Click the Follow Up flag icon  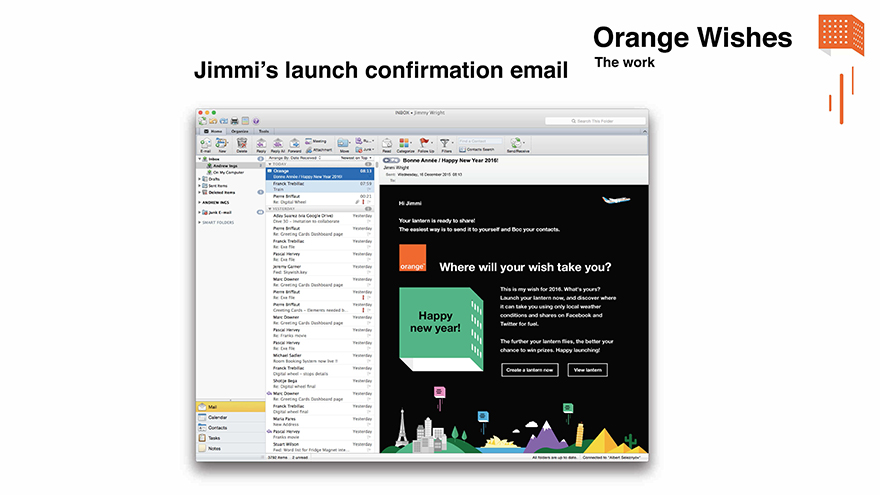pyautogui.click(x=425, y=144)
